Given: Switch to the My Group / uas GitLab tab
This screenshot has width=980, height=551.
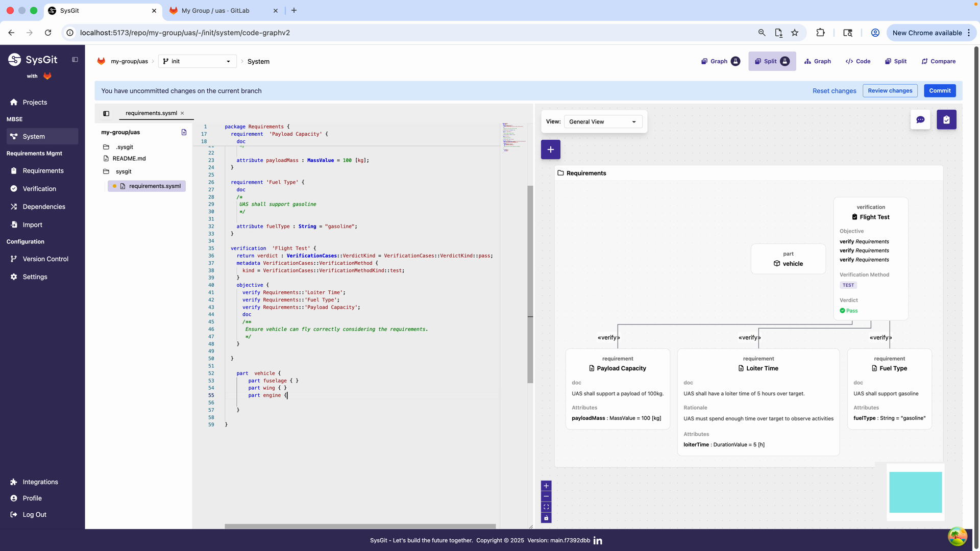Looking at the screenshot, I should point(216,10).
